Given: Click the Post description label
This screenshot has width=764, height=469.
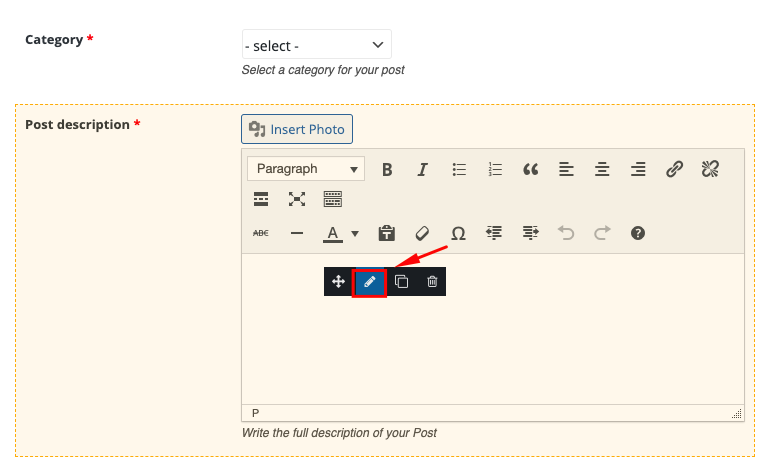Looking at the screenshot, I should point(77,125).
